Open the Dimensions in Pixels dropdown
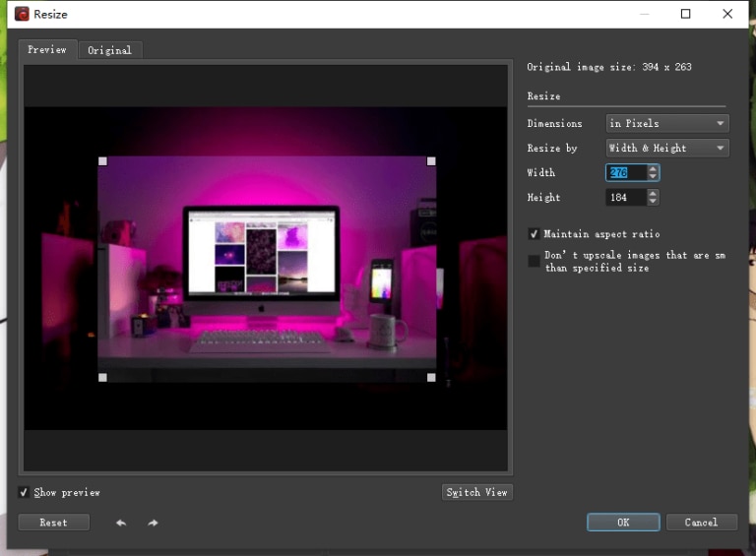This screenshot has height=556, width=756. 667,123
